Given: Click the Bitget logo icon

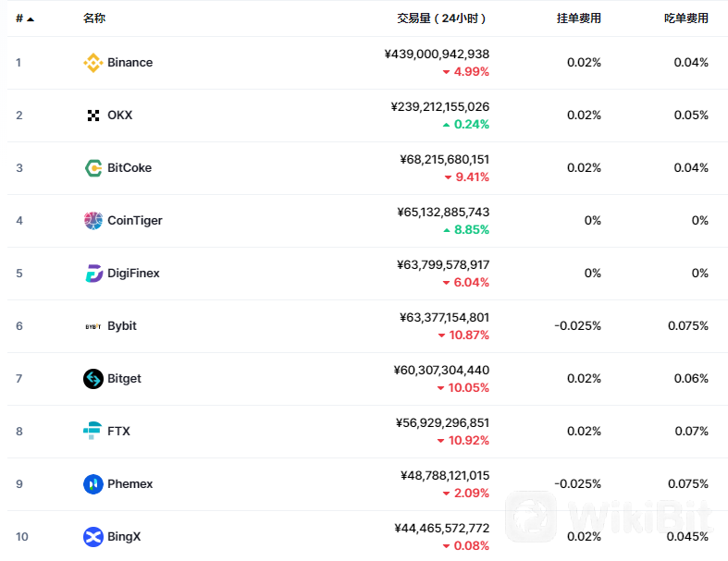Looking at the screenshot, I should coord(93,379).
